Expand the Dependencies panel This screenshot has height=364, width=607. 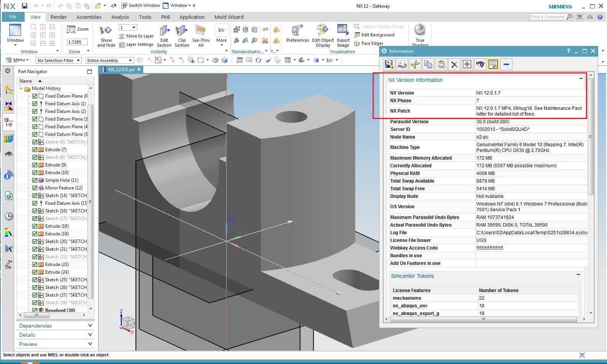[x=56, y=326]
